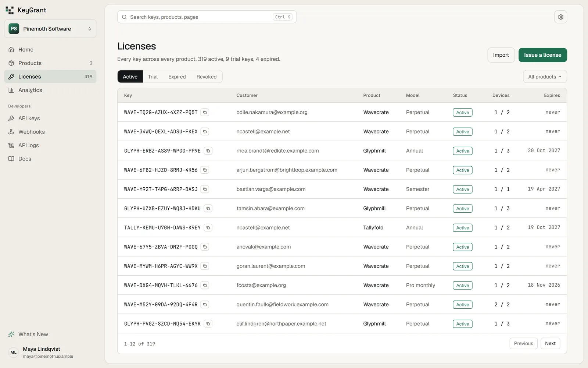Switch to the Revoked licenses tab
Viewport: 588px width, 368px height.
(x=207, y=77)
